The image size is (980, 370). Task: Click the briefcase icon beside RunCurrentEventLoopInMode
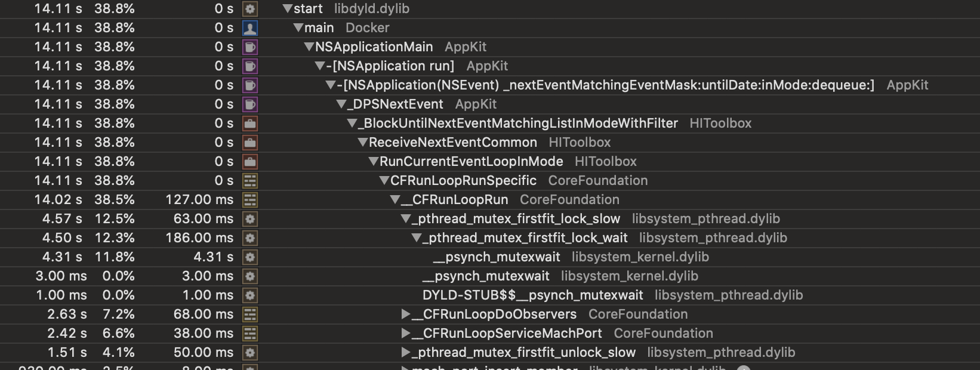click(250, 162)
